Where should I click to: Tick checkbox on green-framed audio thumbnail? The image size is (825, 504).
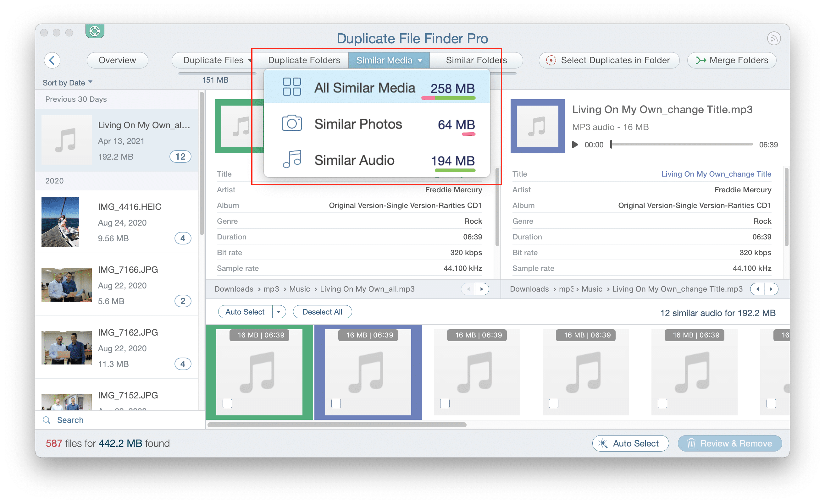coord(227,403)
